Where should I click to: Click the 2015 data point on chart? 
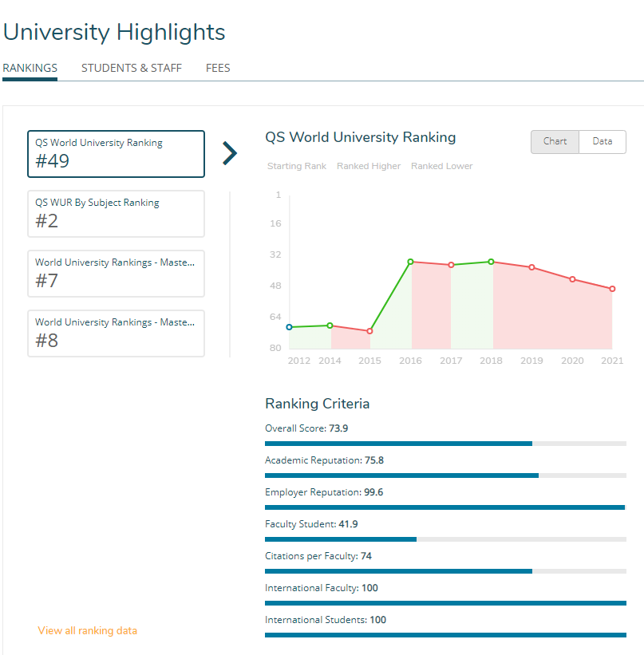click(x=369, y=331)
